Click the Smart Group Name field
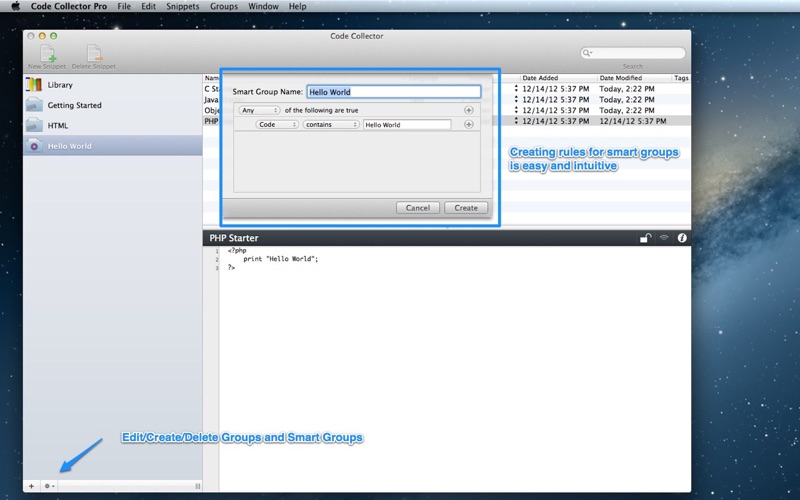Viewport: 800px width, 500px height. [394, 92]
